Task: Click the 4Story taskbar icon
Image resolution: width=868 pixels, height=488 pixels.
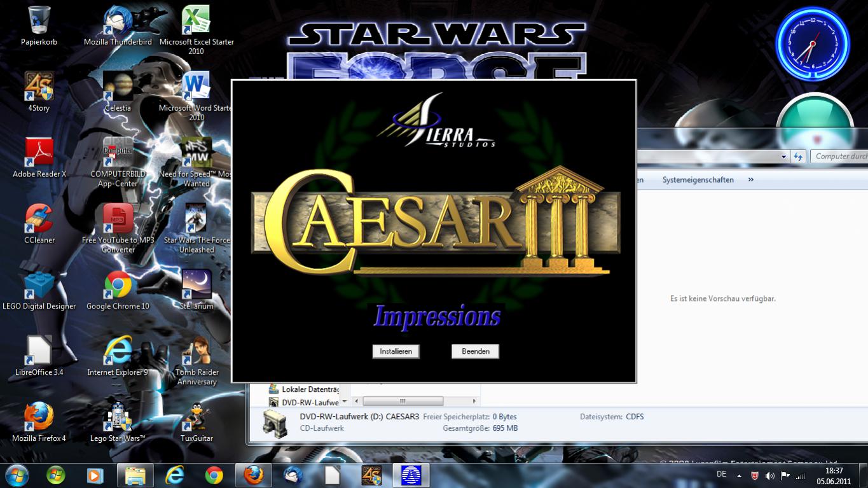Action: click(x=371, y=475)
